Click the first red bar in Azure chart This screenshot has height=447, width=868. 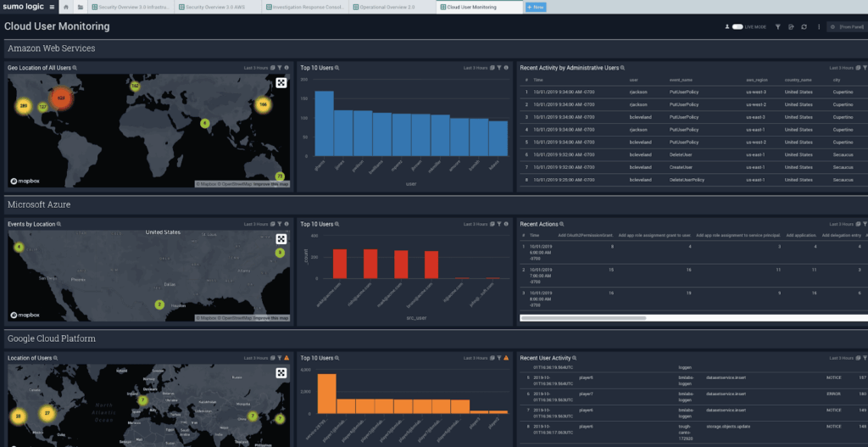tap(340, 264)
